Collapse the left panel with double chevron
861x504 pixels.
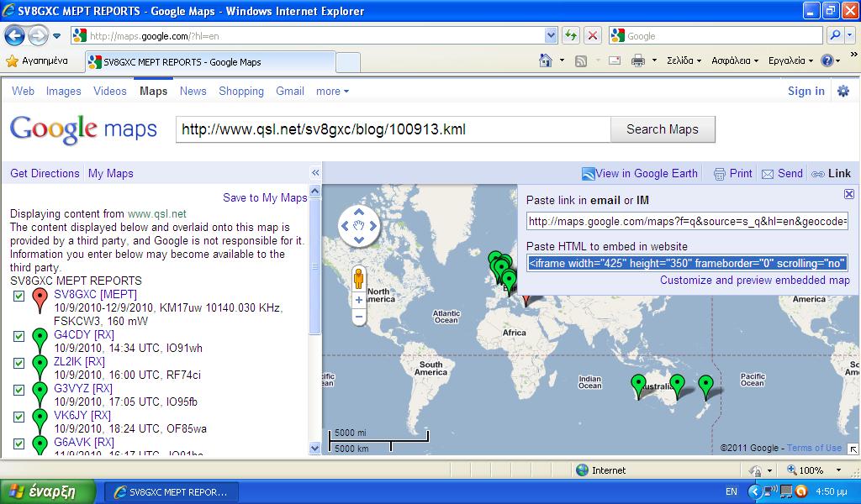315,173
